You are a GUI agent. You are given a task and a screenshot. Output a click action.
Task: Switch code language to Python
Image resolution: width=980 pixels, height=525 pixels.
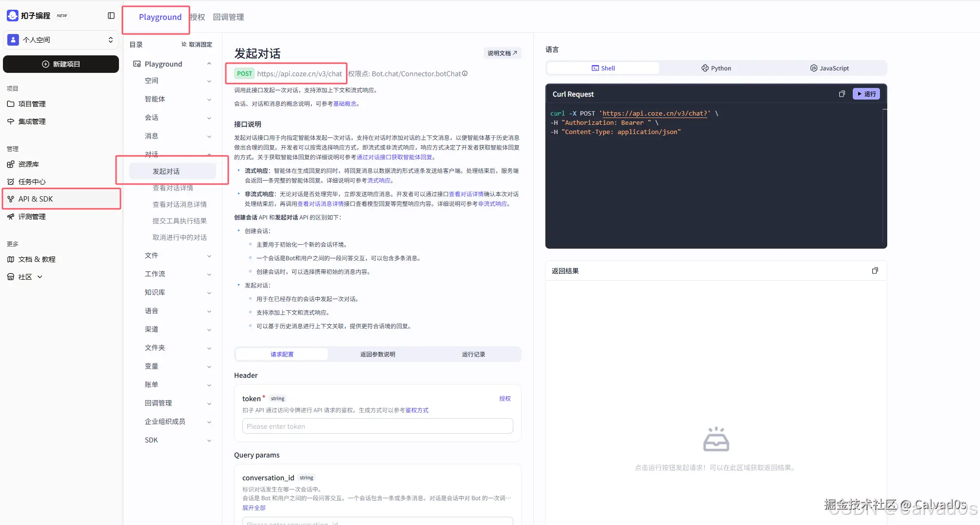(x=716, y=68)
